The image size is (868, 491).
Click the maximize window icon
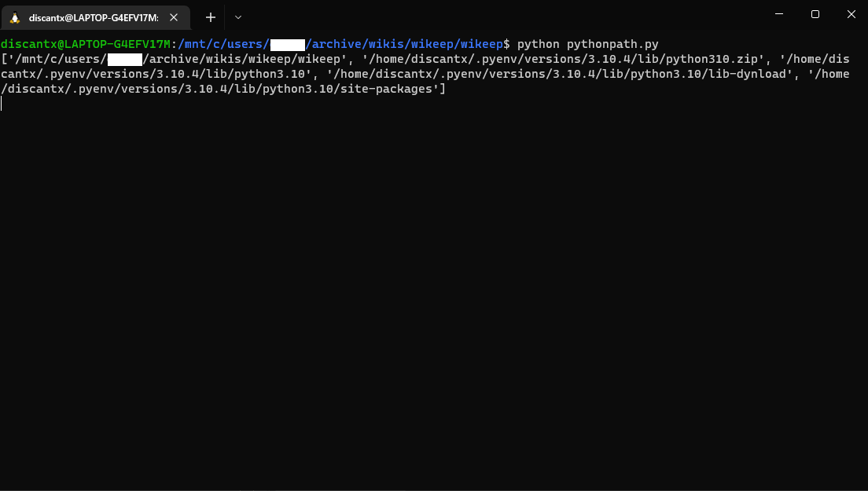pyautogui.click(x=815, y=13)
